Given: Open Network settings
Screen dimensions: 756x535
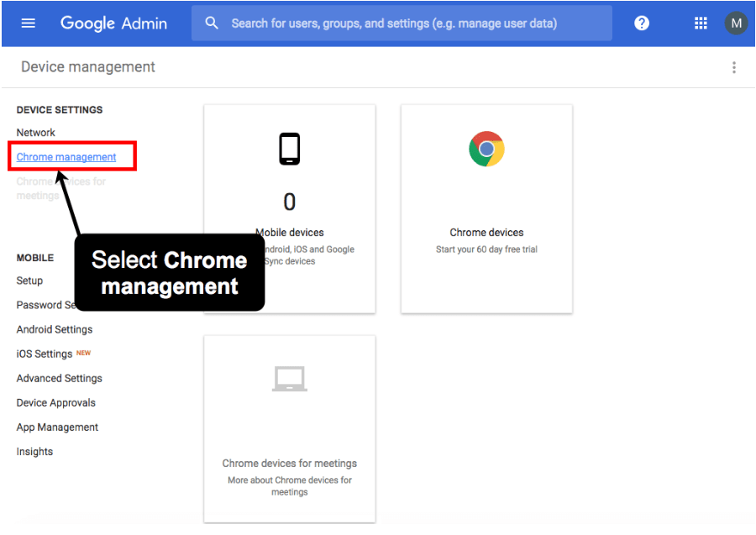Looking at the screenshot, I should click(35, 133).
